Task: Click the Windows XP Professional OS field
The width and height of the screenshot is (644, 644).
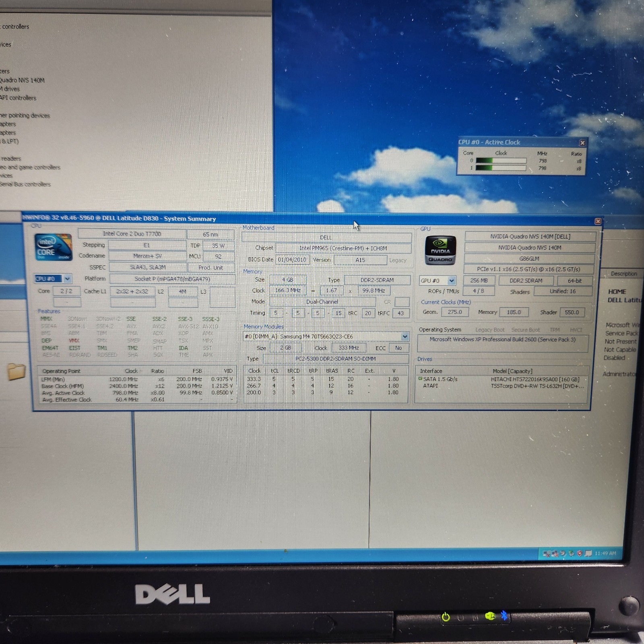Action: pos(503,343)
